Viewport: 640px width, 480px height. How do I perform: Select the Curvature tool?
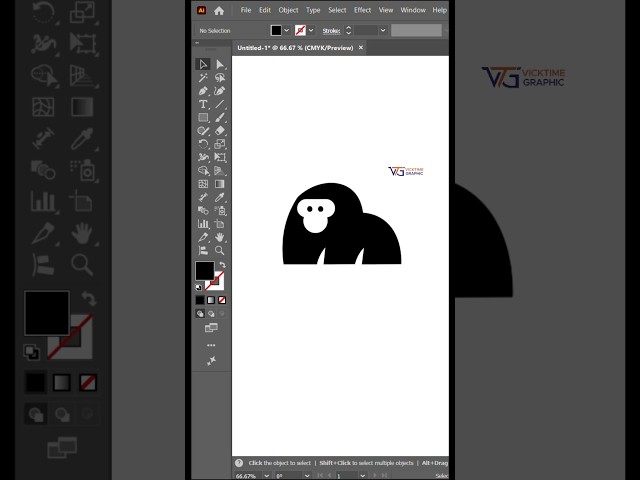point(220,91)
